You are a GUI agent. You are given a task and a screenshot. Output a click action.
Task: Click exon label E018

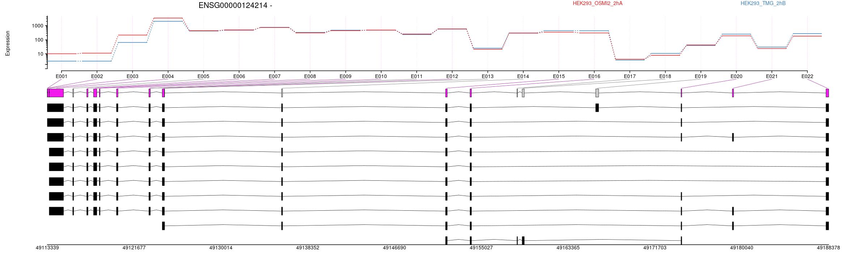[x=665, y=76]
